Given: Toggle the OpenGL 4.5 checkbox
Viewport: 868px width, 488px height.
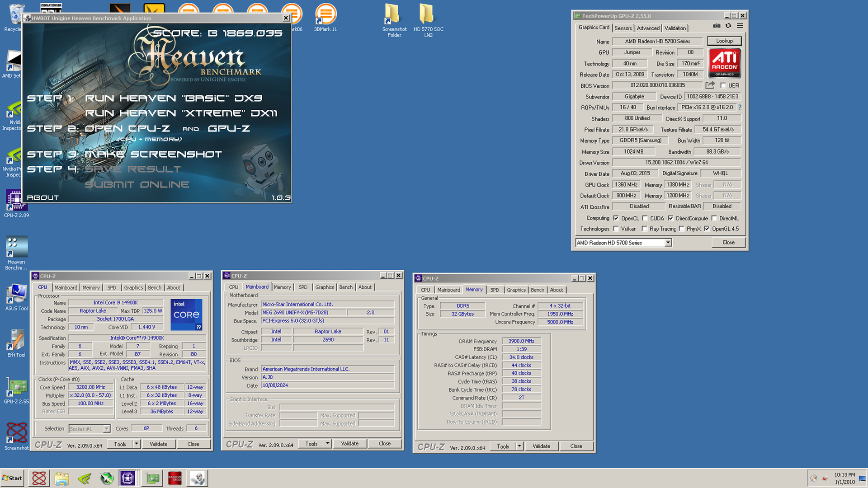Looking at the screenshot, I should [x=707, y=229].
